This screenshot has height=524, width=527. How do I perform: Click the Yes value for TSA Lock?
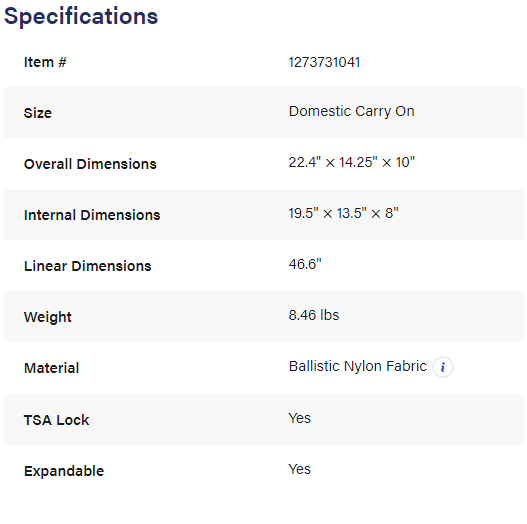click(299, 418)
